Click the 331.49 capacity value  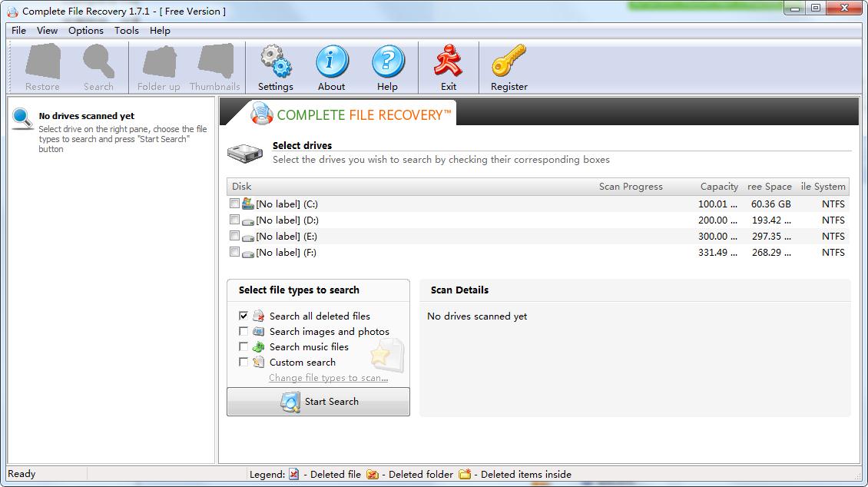717,253
